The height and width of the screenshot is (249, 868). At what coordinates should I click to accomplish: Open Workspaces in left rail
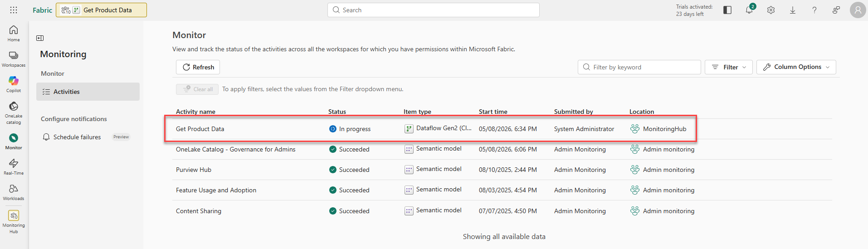tap(14, 59)
